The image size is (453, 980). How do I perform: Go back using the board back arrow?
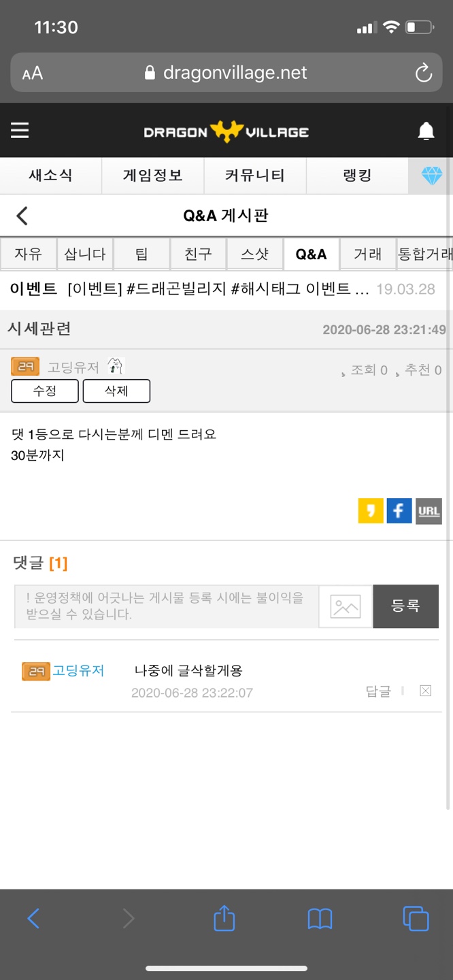tap(22, 216)
